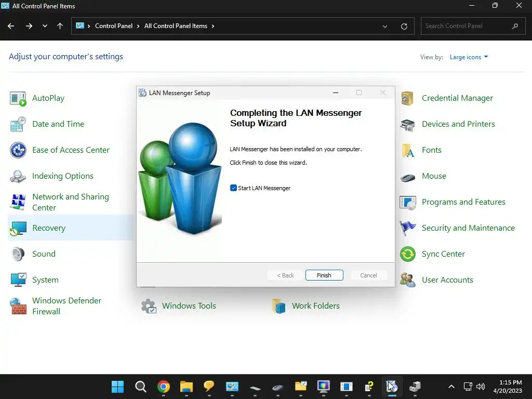
Task: Open the Network and Sharing Center icon
Action: tap(18, 202)
